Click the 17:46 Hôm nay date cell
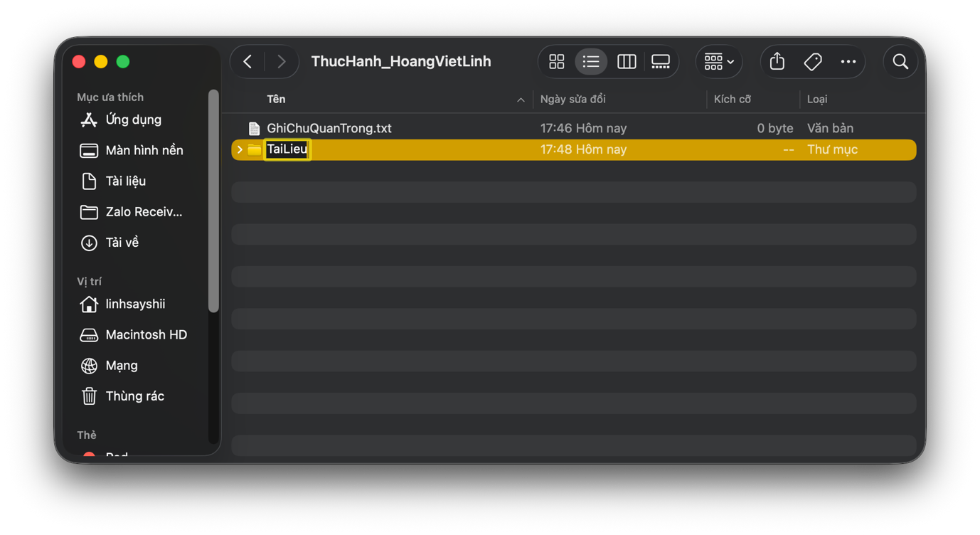Viewport: 980px width, 535px height. pyautogui.click(x=583, y=129)
